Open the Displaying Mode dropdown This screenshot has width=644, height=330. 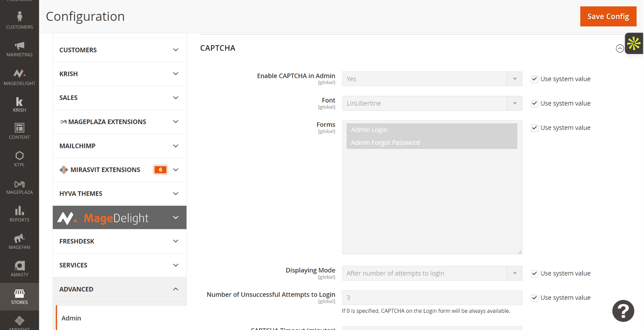click(432, 273)
